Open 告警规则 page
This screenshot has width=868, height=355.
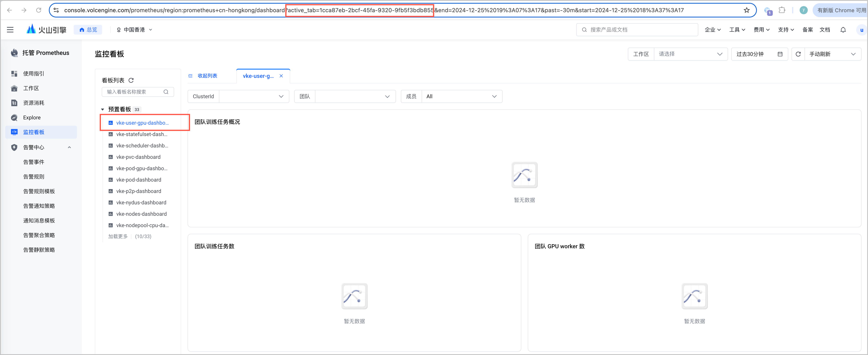tap(34, 176)
